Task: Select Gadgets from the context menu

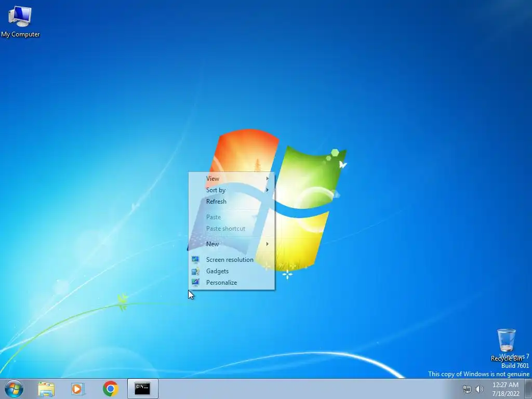Action: pos(232,271)
